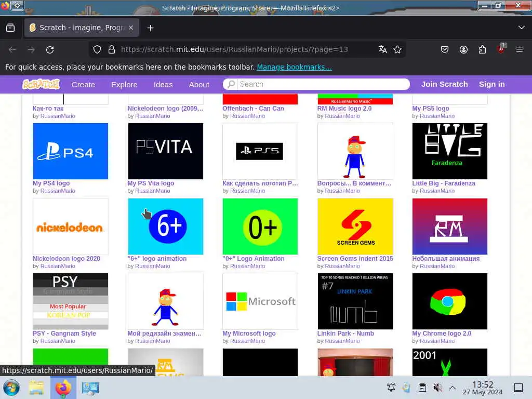Viewport: 532px width, 399px height.
Task: Open the taskbar clock 13:52
Action: click(483, 388)
